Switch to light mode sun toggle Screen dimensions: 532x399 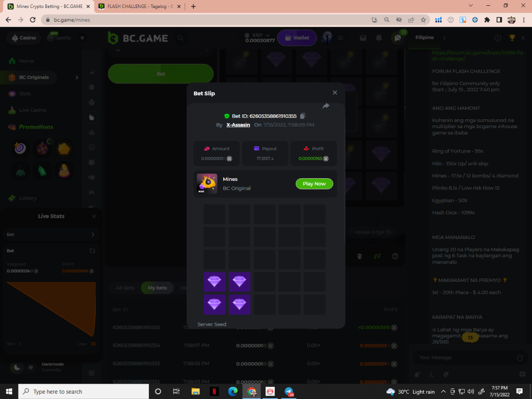click(31, 367)
